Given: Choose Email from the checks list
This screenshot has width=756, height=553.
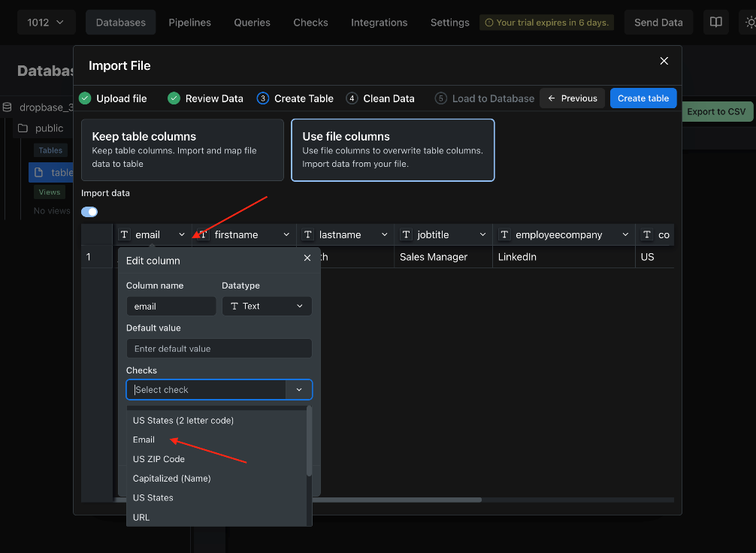Looking at the screenshot, I should click(144, 440).
